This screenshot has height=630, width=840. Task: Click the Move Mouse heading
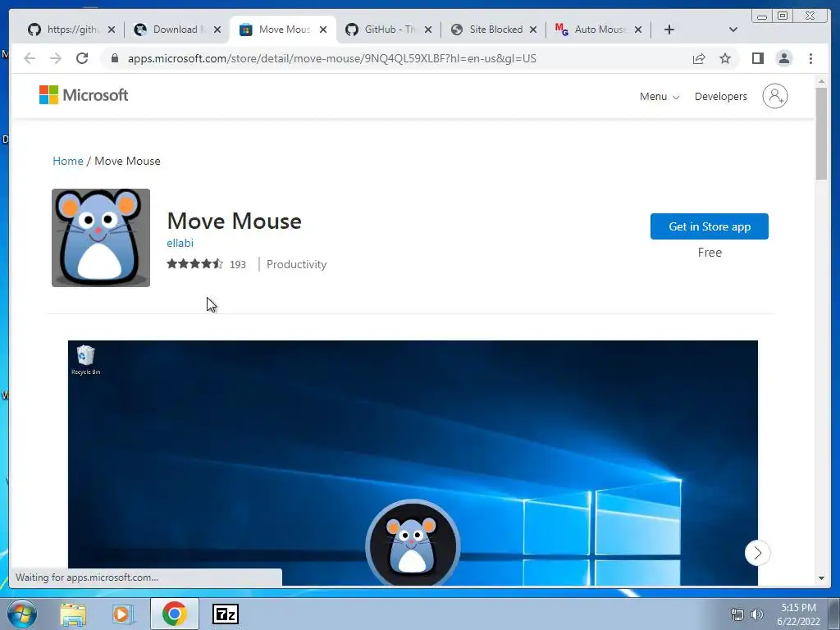(234, 221)
